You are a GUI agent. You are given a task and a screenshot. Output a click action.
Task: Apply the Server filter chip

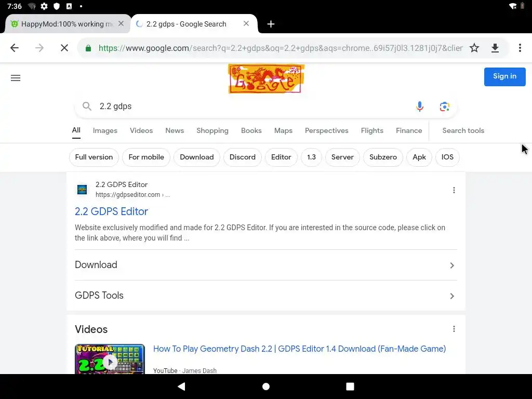pos(342,157)
